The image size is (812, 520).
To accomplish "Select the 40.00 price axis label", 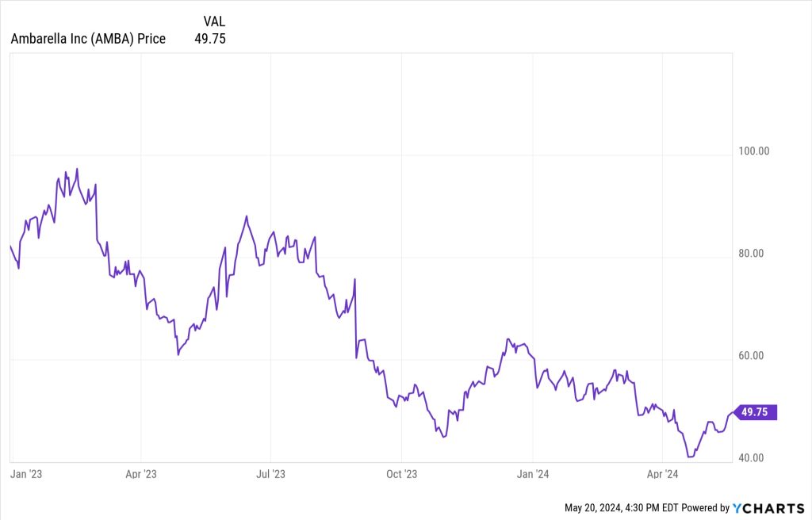I will pos(749,458).
